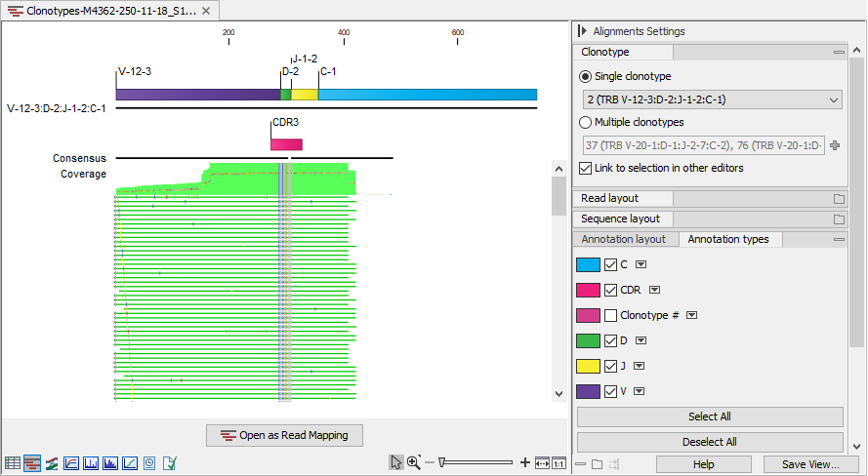Switch to the Annotation layout tab
This screenshot has height=476, width=868.
[623, 239]
